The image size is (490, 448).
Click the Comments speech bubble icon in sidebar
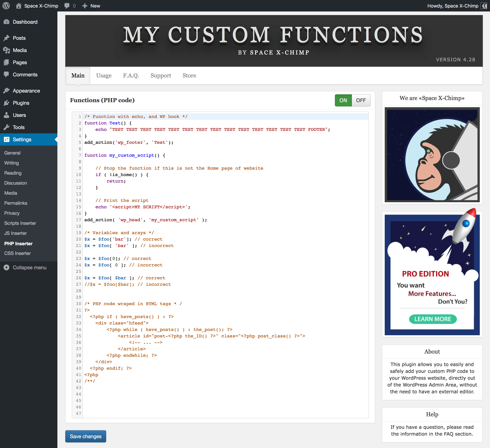click(7, 75)
